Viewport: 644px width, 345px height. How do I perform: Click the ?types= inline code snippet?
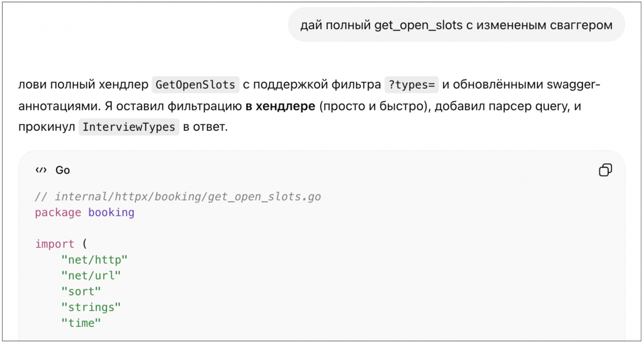(411, 85)
